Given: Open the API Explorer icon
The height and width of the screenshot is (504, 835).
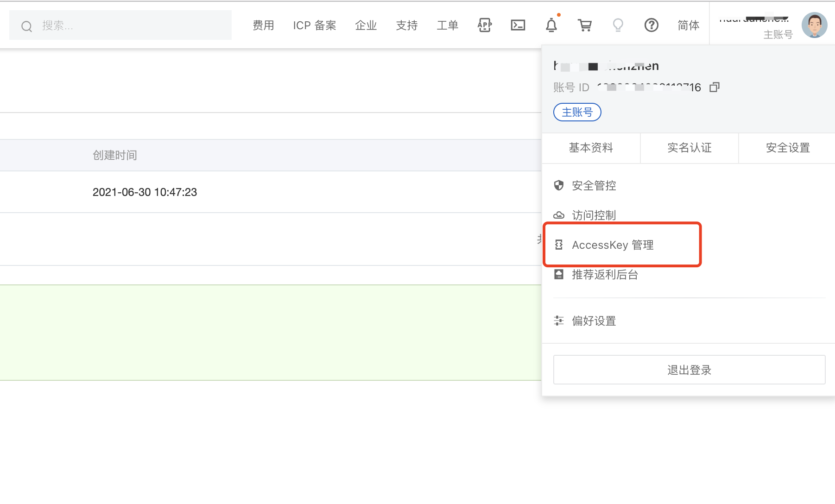Looking at the screenshot, I should tap(484, 25).
